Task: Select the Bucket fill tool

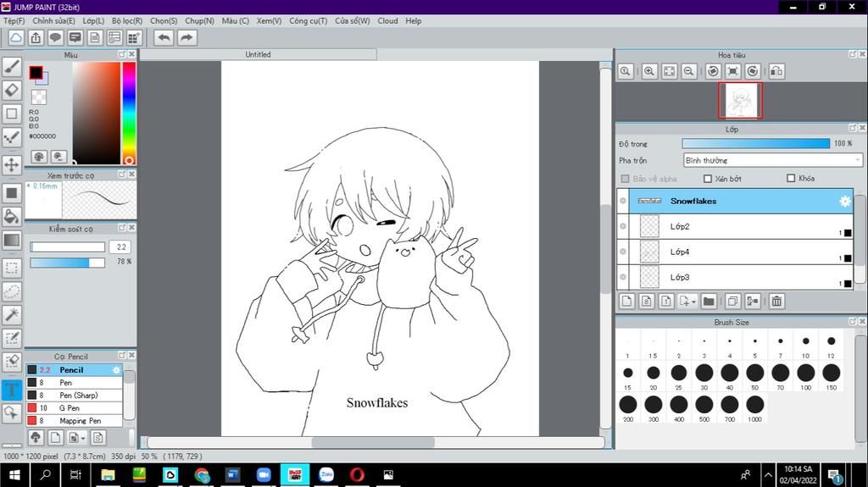Action: point(12,216)
